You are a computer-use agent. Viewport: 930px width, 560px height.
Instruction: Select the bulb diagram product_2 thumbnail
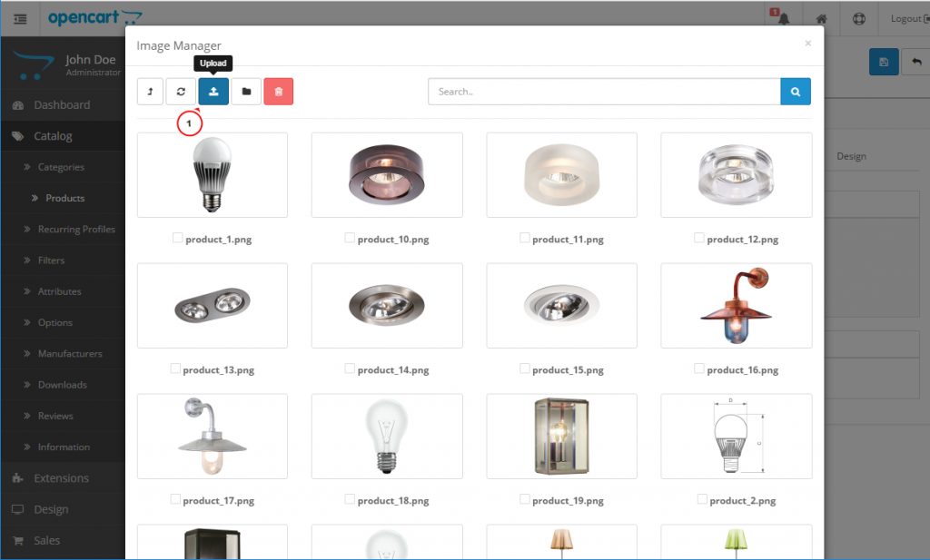click(736, 437)
